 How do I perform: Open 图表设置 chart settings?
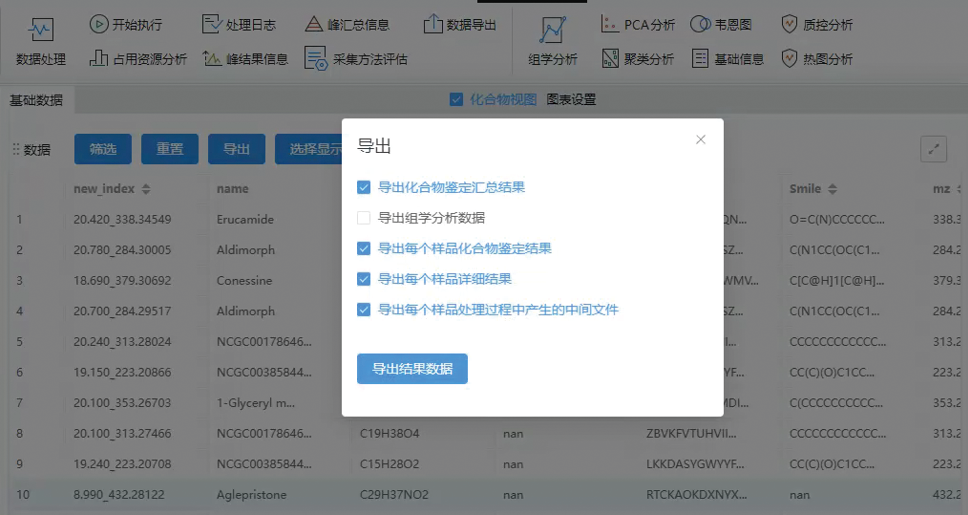pyautogui.click(x=571, y=100)
